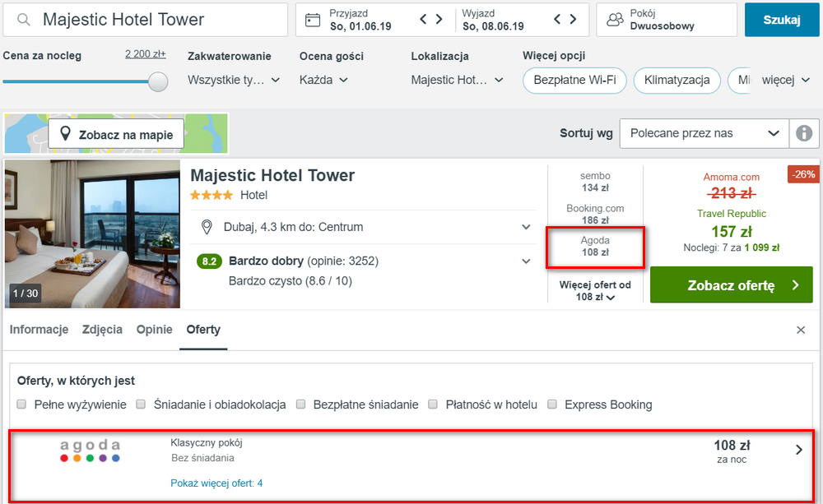Go to next departure date
Viewport: 823px width, 504px height.
pos(573,20)
